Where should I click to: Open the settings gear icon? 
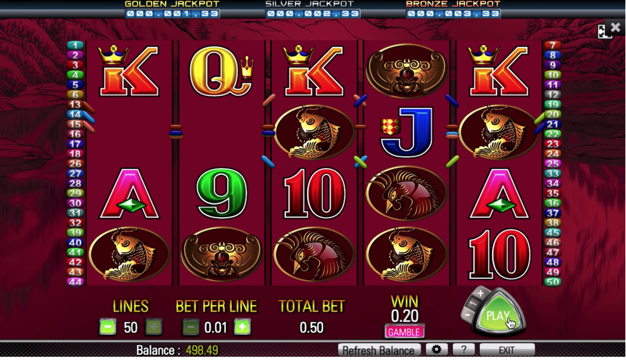tap(437, 350)
